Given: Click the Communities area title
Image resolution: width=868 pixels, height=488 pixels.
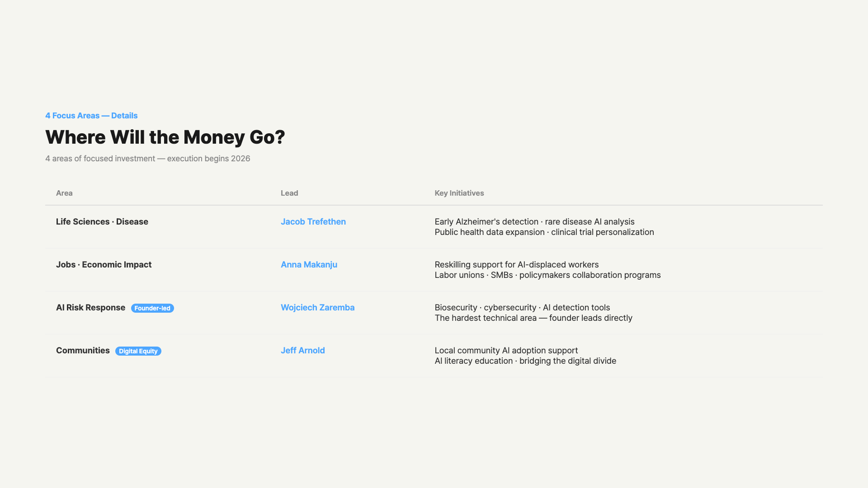Looking at the screenshot, I should (83, 351).
